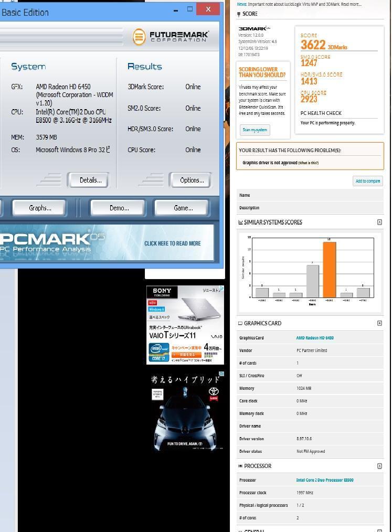Screen dimensions: 392x532
Task: Click the Processor section chip icon
Action: (240, 466)
